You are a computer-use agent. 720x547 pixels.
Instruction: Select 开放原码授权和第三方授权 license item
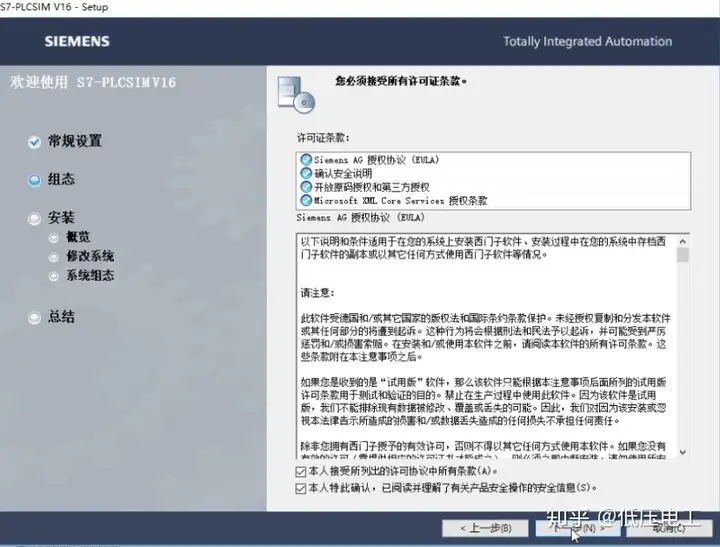pyautogui.click(x=371, y=187)
